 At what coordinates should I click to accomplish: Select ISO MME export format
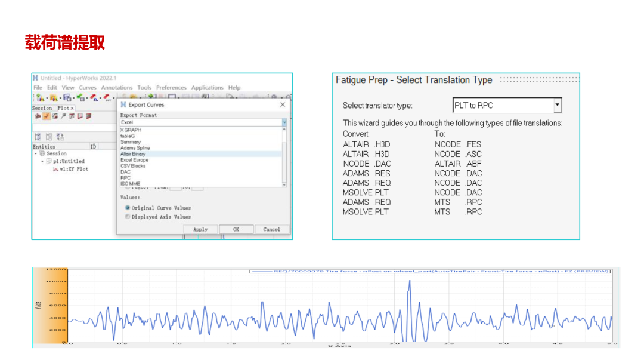point(201,184)
